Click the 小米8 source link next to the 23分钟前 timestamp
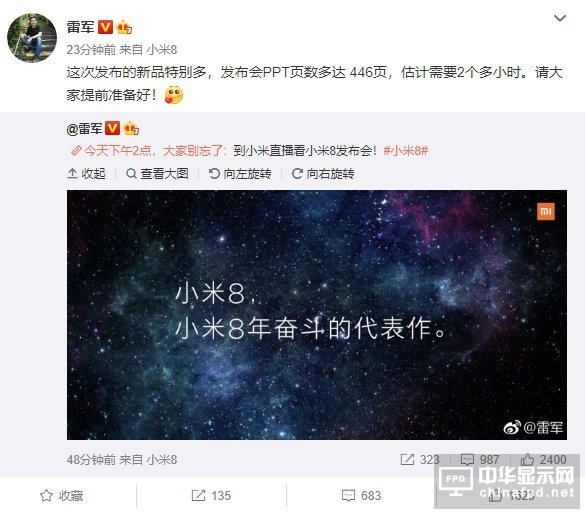The width and height of the screenshot is (585, 514). pos(162,50)
